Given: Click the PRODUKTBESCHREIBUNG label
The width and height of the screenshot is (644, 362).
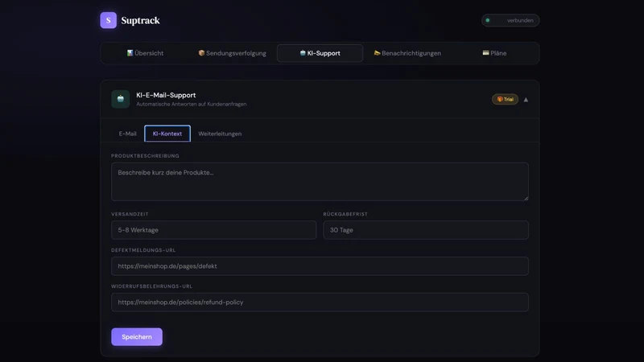Looking at the screenshot, I should (x=145, y=156).
